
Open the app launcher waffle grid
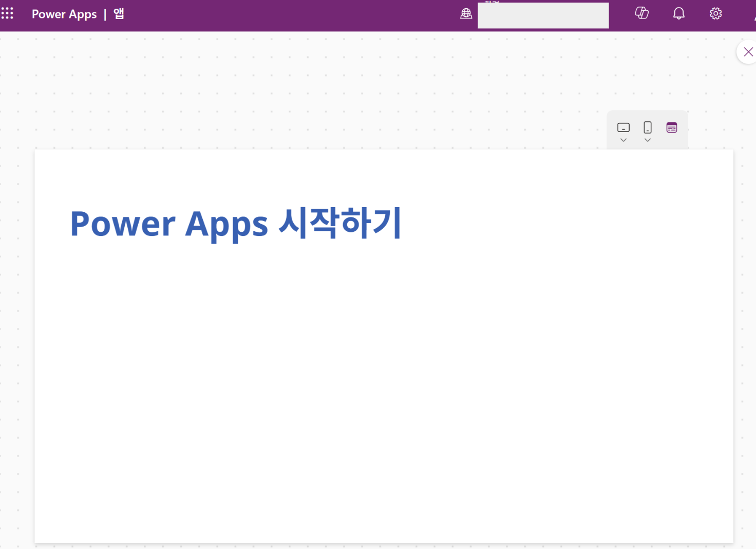pyautogui.click(x=7, y=13)
